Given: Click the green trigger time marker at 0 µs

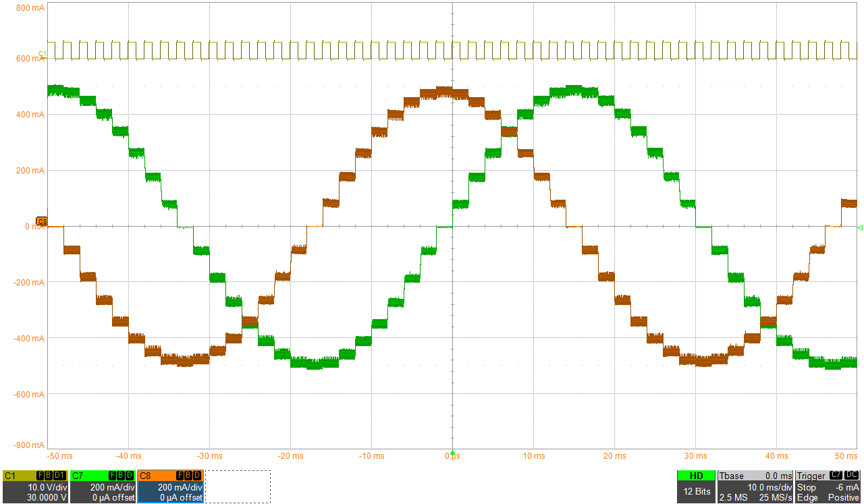Looking at the screenshot, I should point(452,452).
